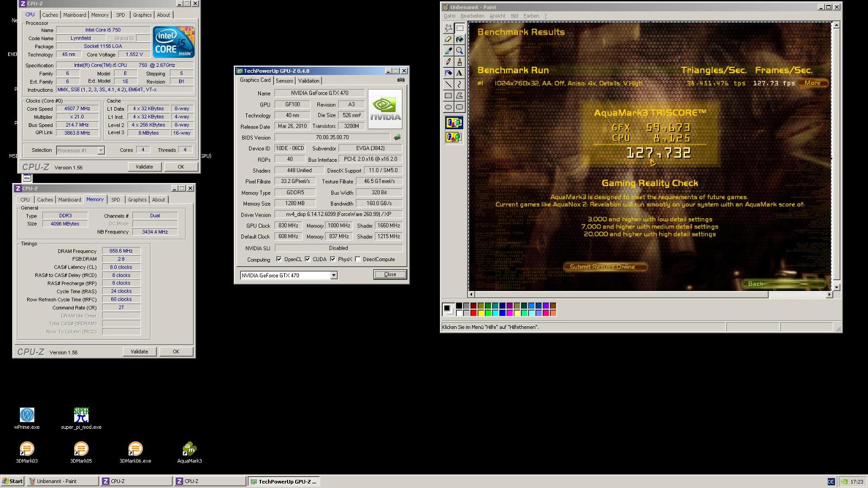Open the Processor #1 selection dropdown
This screenshot has height=488, width=868.
[80, 150]
